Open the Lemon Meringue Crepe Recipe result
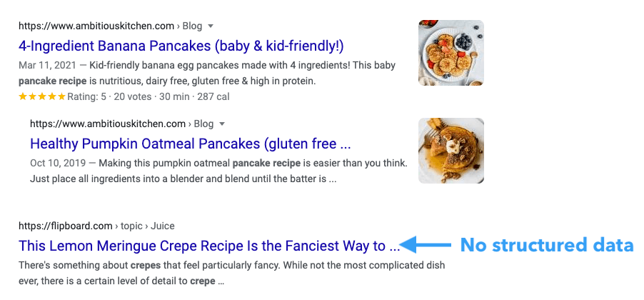644x300 pixels. 209,246
